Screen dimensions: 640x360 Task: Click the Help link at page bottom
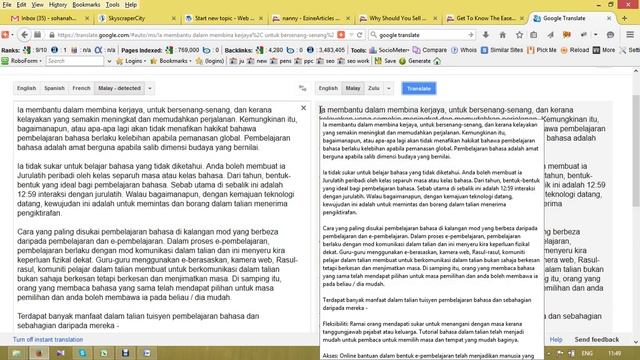[x=556, y=340]
